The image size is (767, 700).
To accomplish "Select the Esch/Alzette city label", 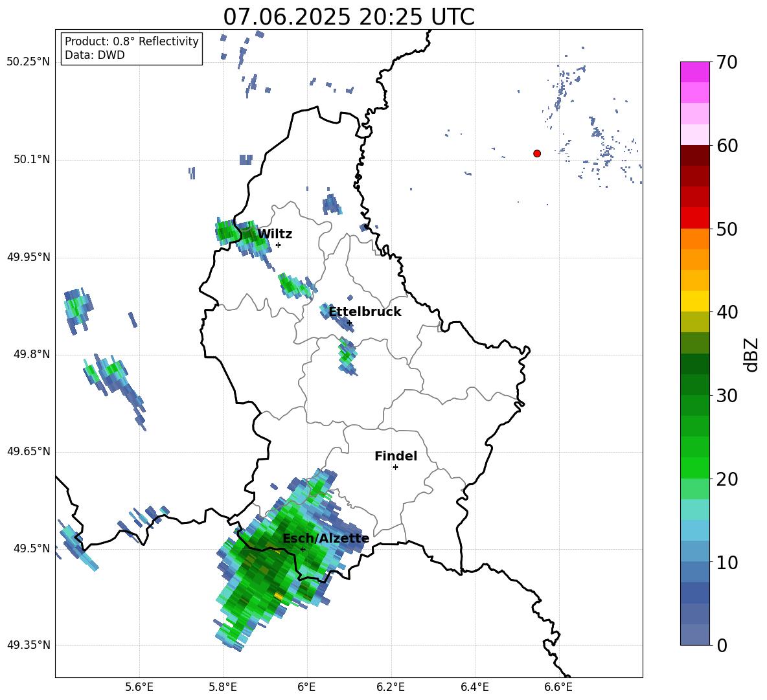I will point(326,539).
